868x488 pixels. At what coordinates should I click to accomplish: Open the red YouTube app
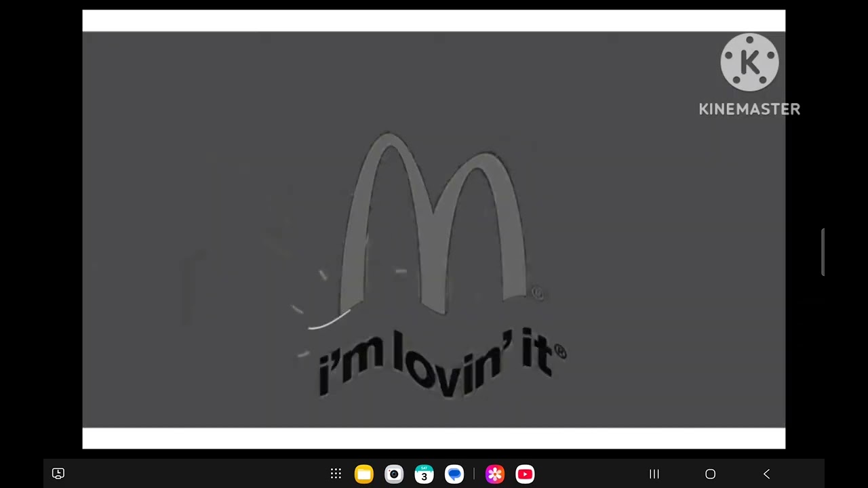pos(525,474)
